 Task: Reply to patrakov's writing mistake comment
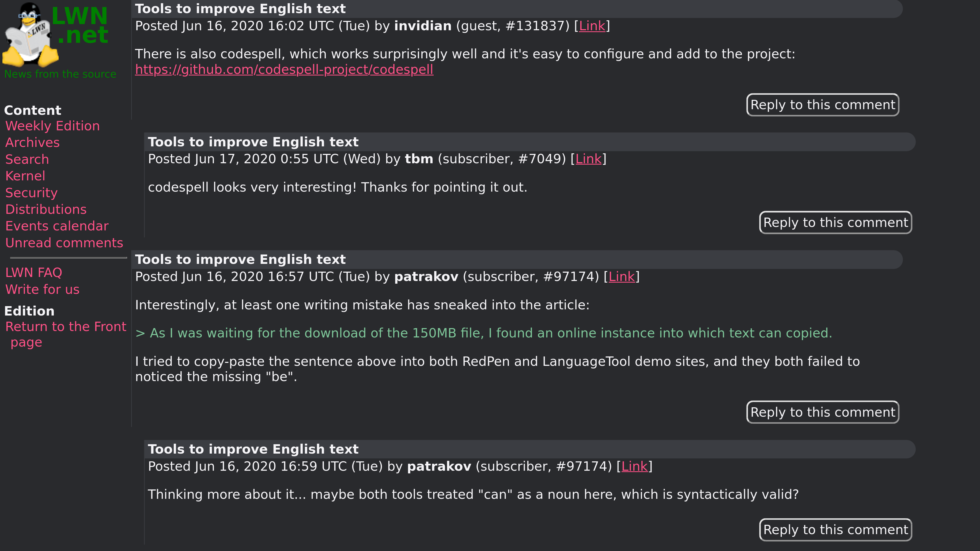(823, 412)
